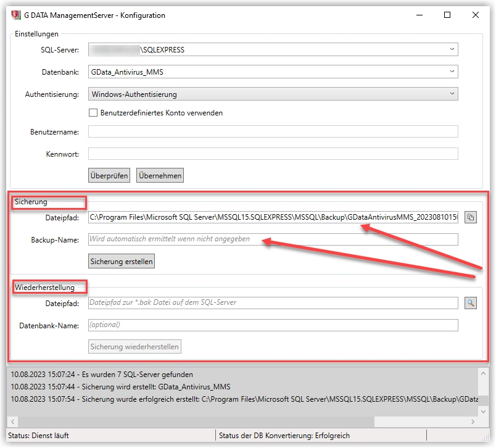496x448 pixels.
Task: Click log's horizontal scroll left arrow
Action: click(x=13, y=421)
